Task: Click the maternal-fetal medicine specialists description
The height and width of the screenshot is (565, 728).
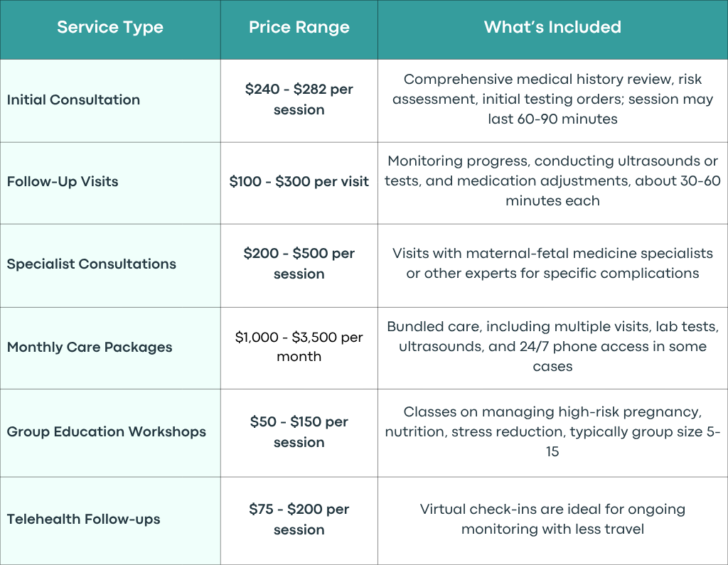Action: pyautogui.click(x=552, y=263)
